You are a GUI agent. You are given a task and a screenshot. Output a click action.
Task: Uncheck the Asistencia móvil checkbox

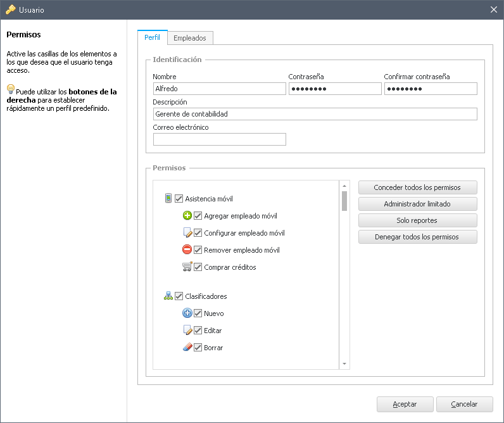[x=179, y=199]
